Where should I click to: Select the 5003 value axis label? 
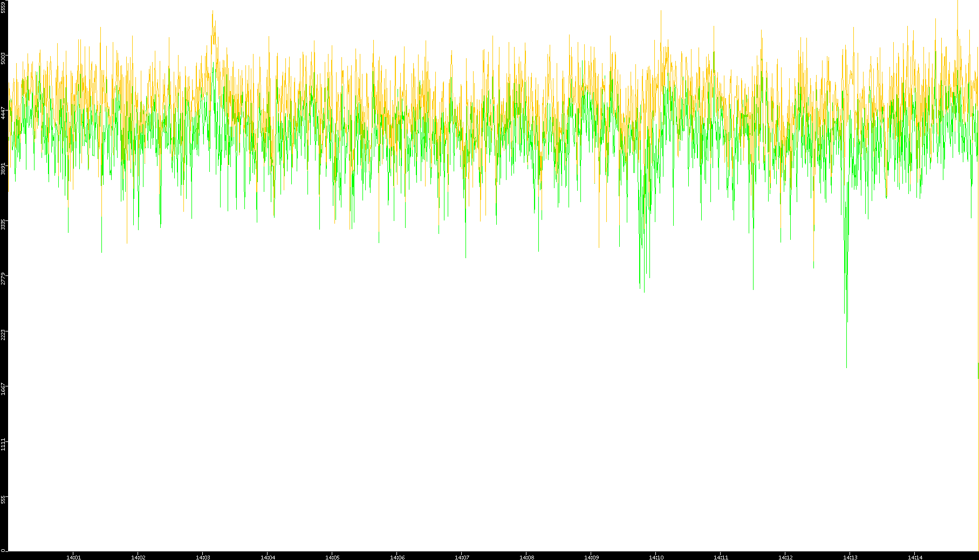tap(4, 58)
